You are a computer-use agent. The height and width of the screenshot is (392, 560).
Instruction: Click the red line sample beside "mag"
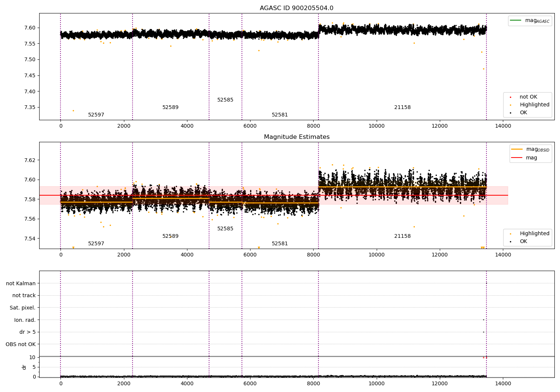pyautogui.click(x=517, y=158)
